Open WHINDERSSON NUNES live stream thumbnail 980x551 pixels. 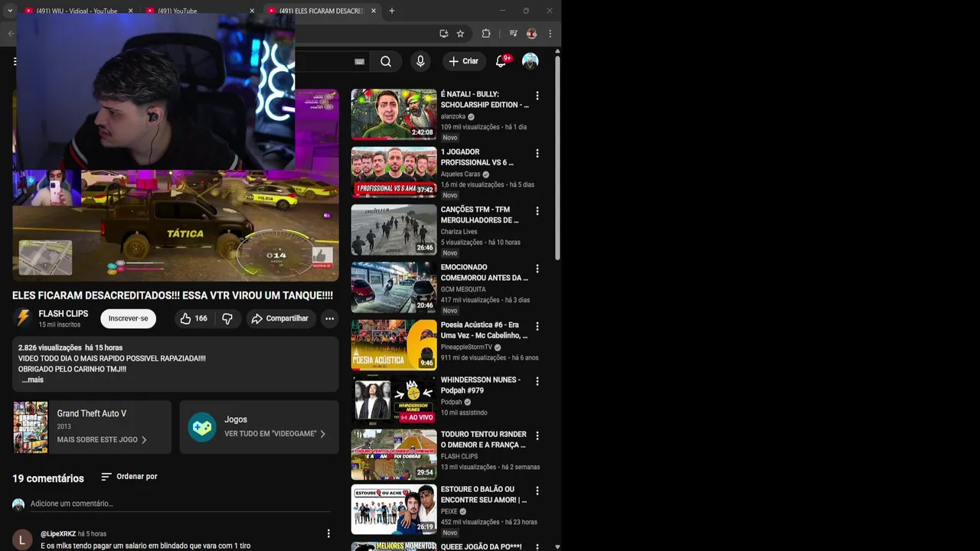[x=394, y=399]
